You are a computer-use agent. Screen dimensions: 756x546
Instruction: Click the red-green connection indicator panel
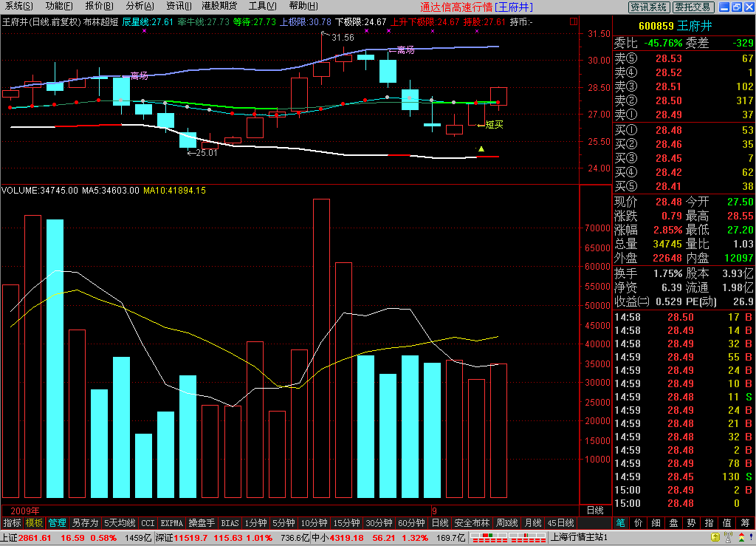pyautogui.click(x=508, y=537)
